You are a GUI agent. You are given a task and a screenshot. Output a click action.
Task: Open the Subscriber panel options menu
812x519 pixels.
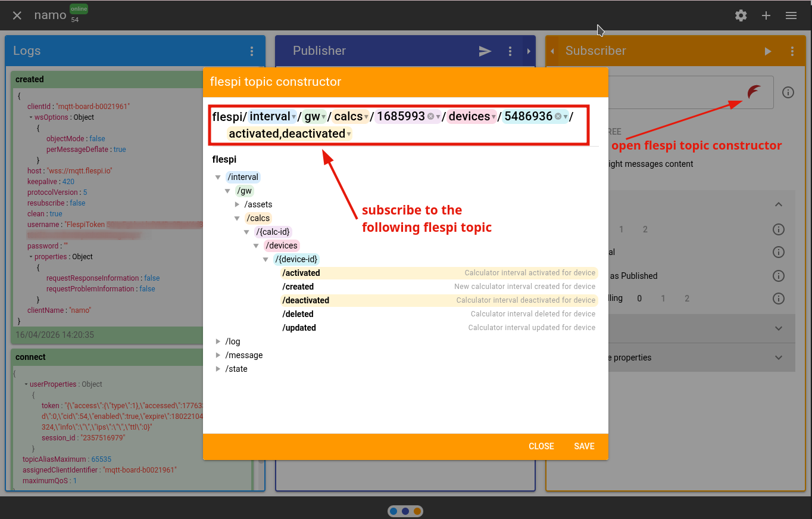click(792, 51)
